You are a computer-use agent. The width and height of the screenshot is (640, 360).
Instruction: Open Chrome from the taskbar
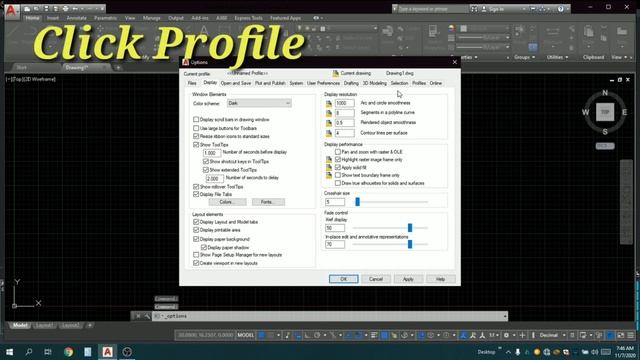click(68, 352)
